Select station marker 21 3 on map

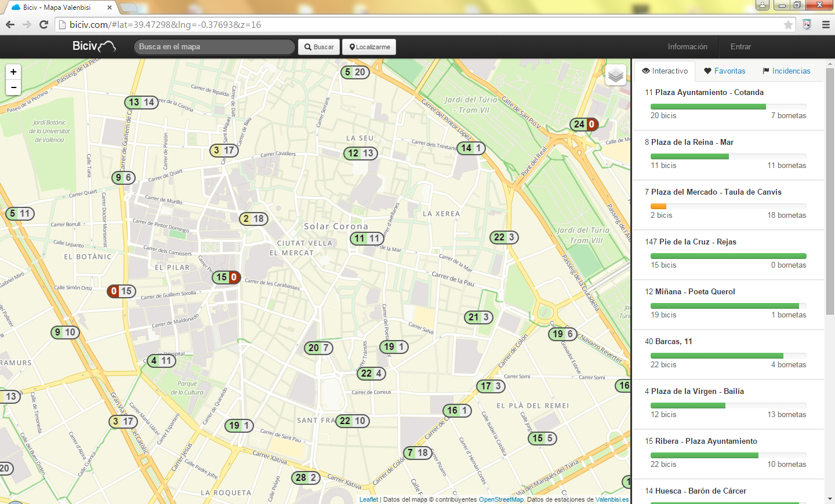(x=479, y=317)
